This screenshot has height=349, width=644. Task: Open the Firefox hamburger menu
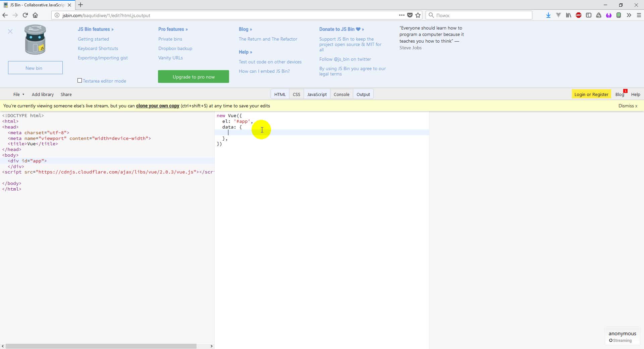[x=639, y=15]
